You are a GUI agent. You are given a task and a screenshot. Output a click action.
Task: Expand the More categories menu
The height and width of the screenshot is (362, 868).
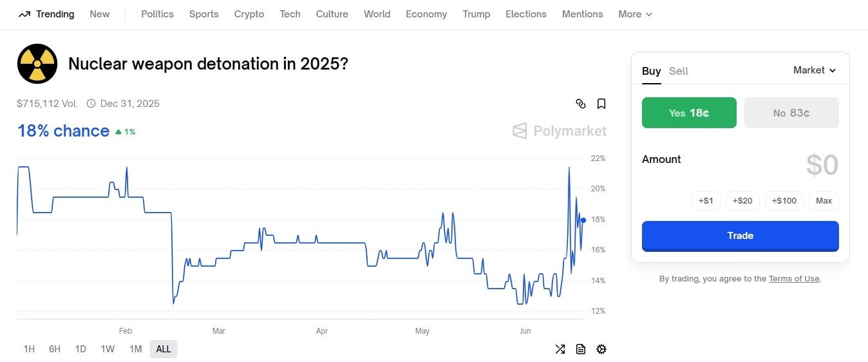(x=635, y=14)
